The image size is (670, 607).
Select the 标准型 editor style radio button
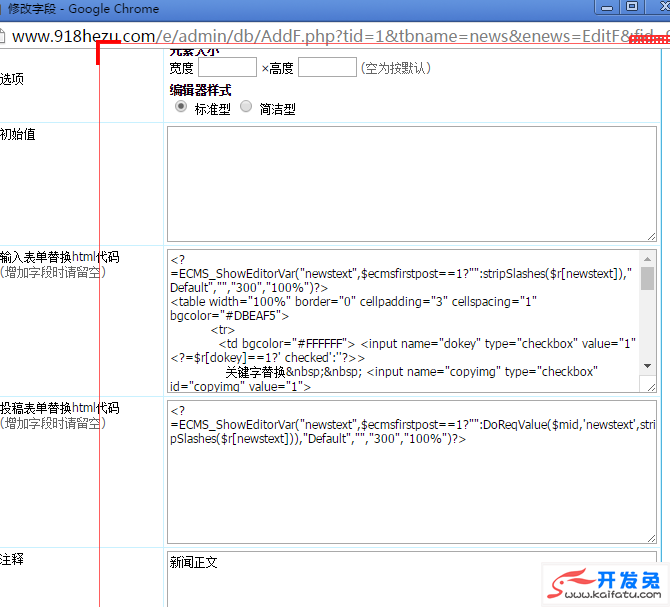[181, 107]
